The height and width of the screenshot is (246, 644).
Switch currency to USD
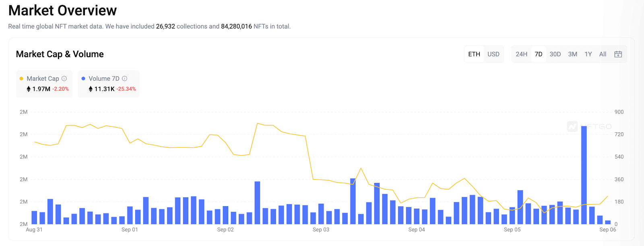(x=493, y=54)
